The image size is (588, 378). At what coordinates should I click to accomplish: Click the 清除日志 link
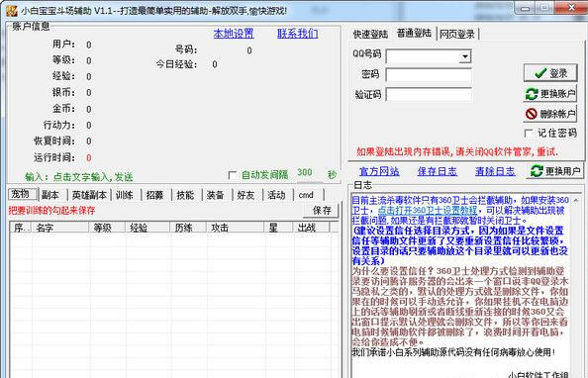(x=495, y=171)
